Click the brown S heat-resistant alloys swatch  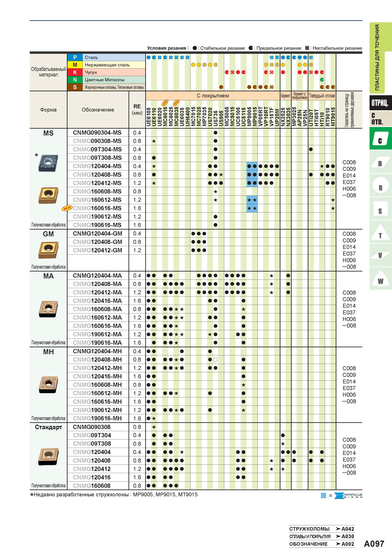75,87
